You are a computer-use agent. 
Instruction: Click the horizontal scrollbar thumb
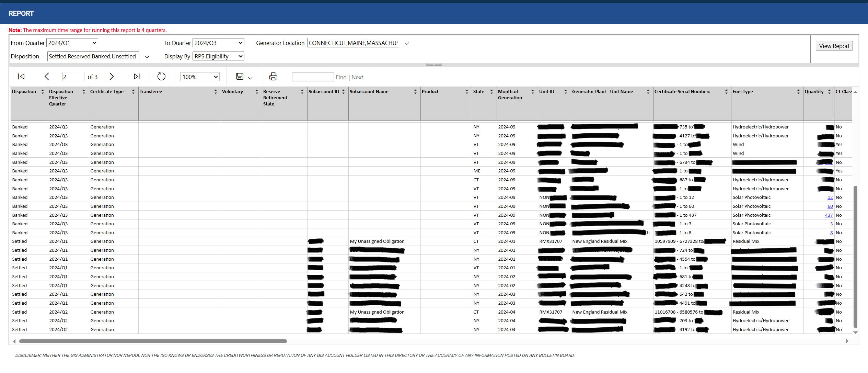tap(153, 341)
